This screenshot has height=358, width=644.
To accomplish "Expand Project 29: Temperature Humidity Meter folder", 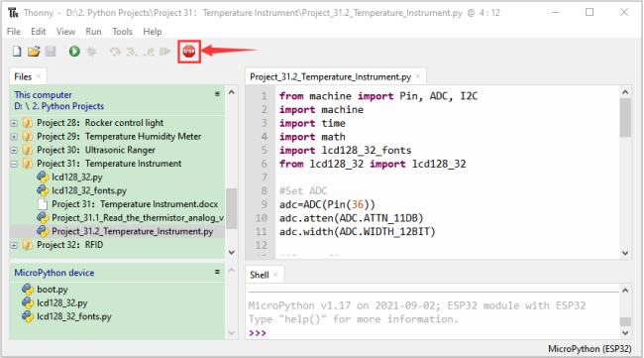I will (x=14, y=137).
